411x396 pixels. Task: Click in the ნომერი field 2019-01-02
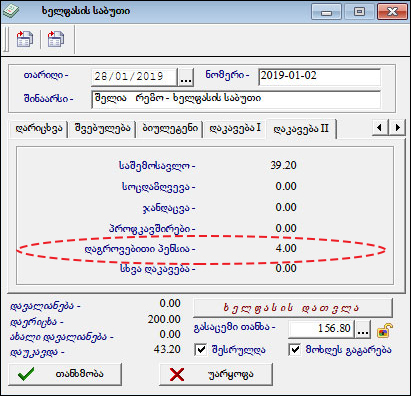319,77
